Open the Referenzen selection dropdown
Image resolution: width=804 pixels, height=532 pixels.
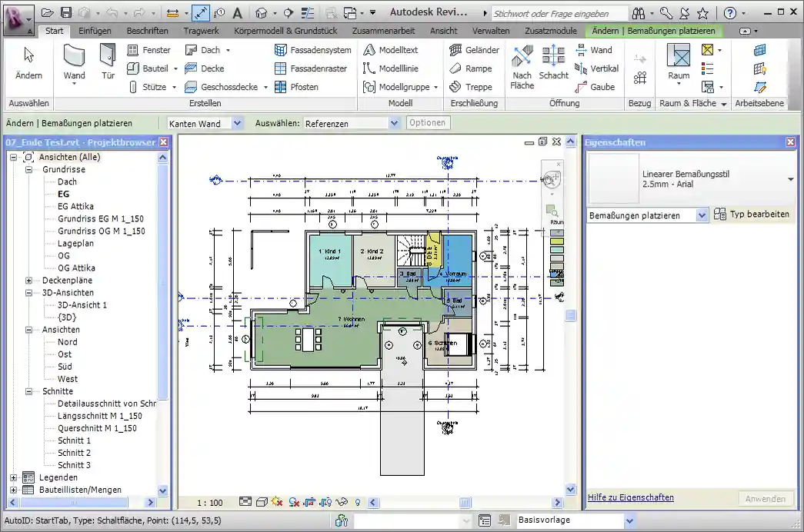394,123
